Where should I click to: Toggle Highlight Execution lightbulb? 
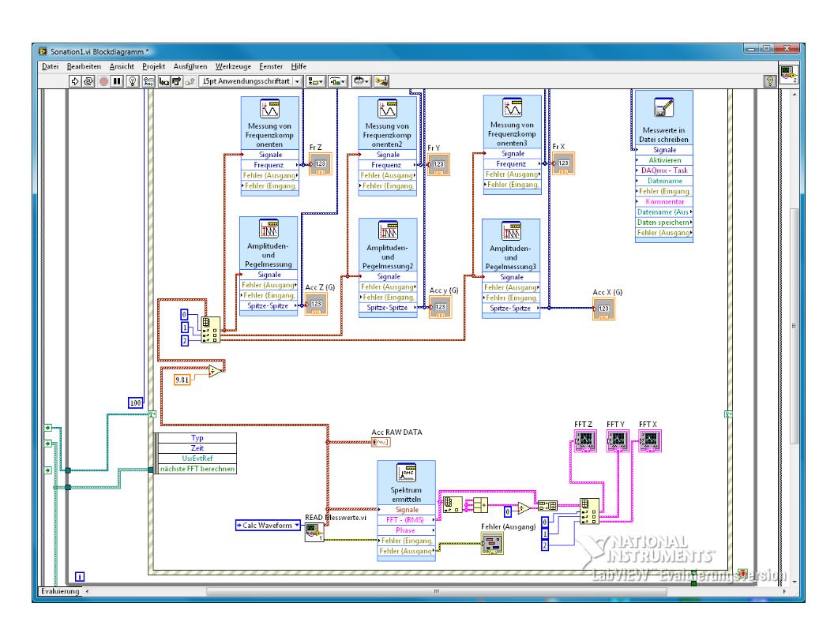133,81
